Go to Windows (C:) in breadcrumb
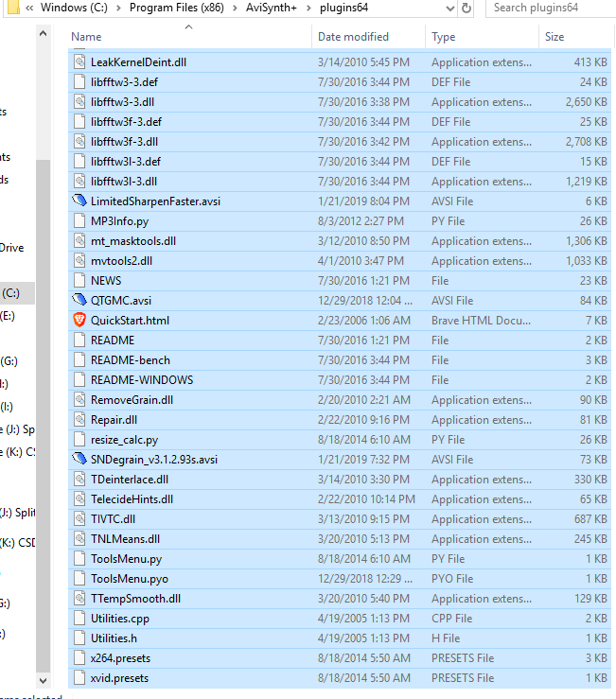616x699 pixels. [74, 8]
